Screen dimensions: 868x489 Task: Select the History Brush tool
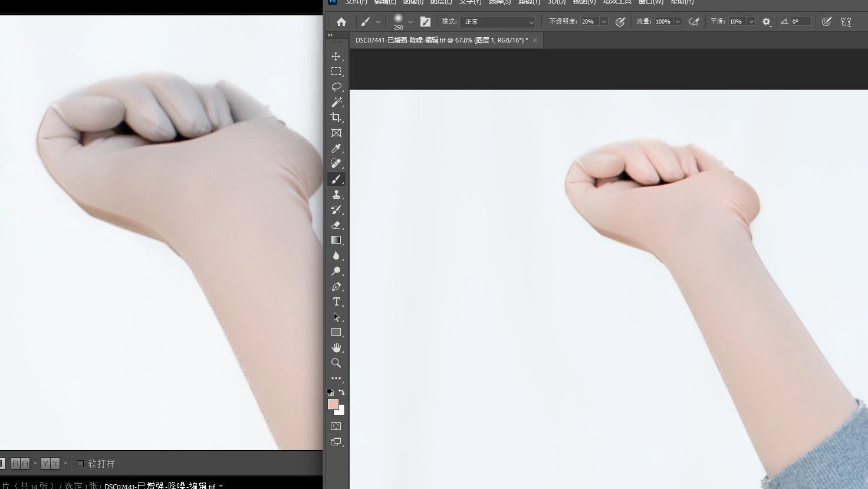tap(336, 209)
